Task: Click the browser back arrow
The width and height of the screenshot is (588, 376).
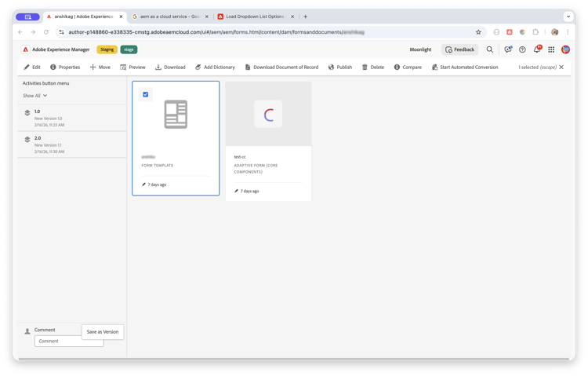Action: tap(20, 32)
